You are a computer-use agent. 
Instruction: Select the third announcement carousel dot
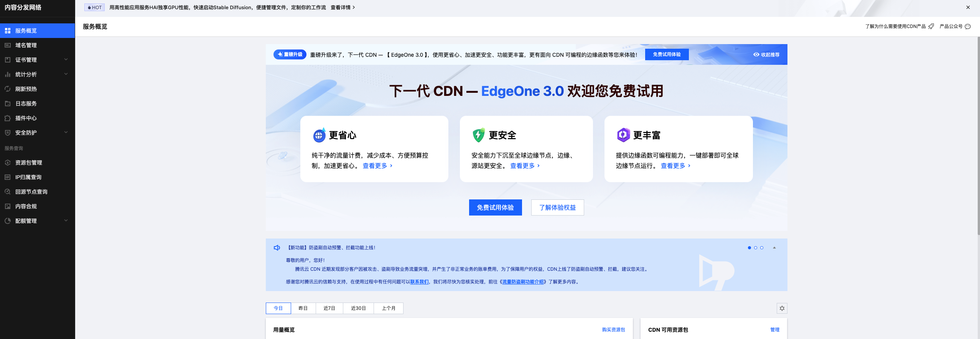762,248
